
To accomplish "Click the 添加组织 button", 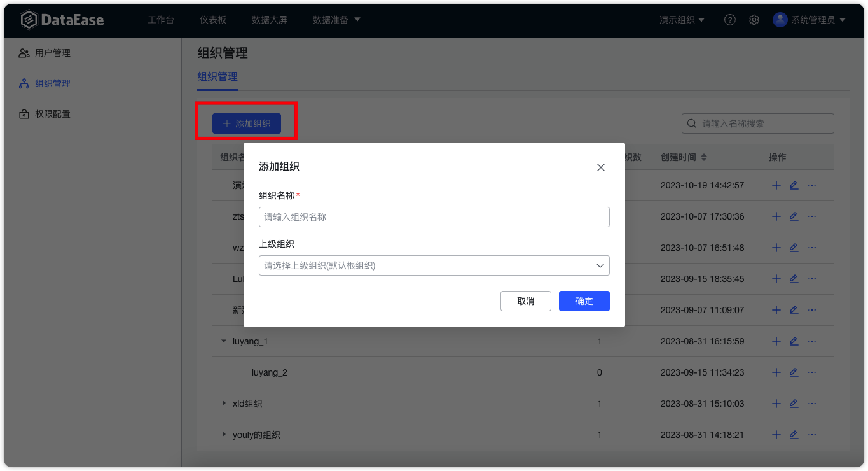I will [x=247, y=123].
